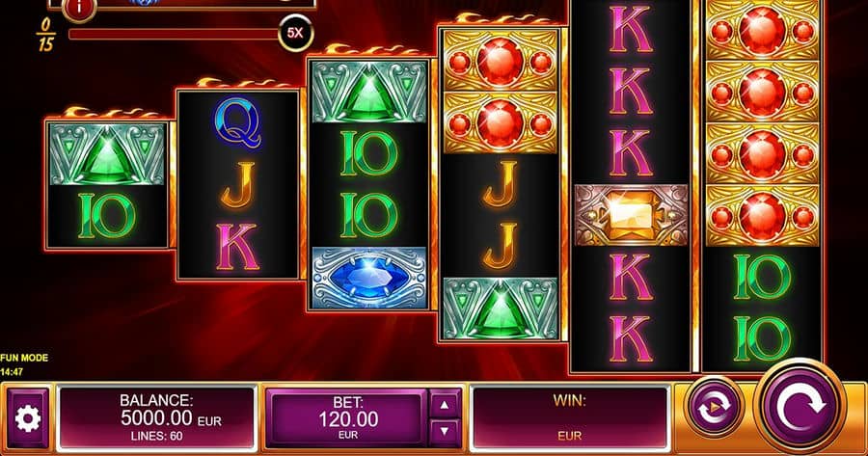Click the 5X multiplier badge
Screen dimensions: 868x456
[295, 33]
